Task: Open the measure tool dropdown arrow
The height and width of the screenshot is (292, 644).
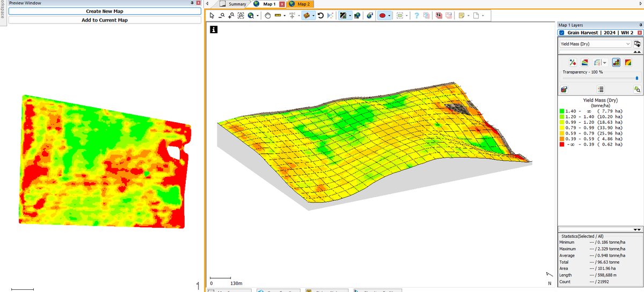Action: tap(284, 16)
